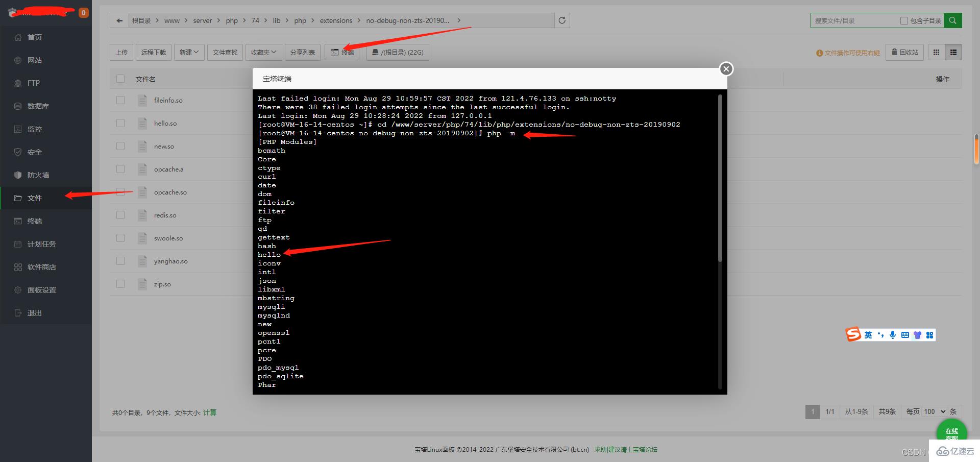
Task: Click the redis.so file icon
Action: [x=142, y=215]
